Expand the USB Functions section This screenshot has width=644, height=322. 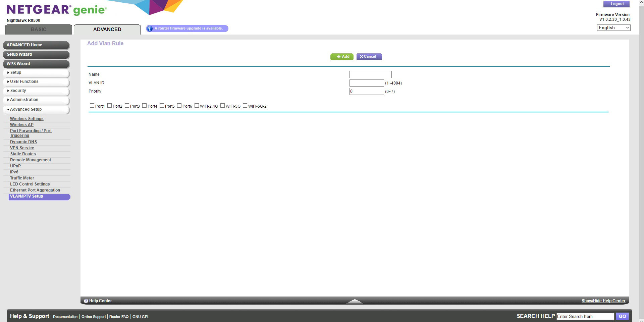point(36,82)
